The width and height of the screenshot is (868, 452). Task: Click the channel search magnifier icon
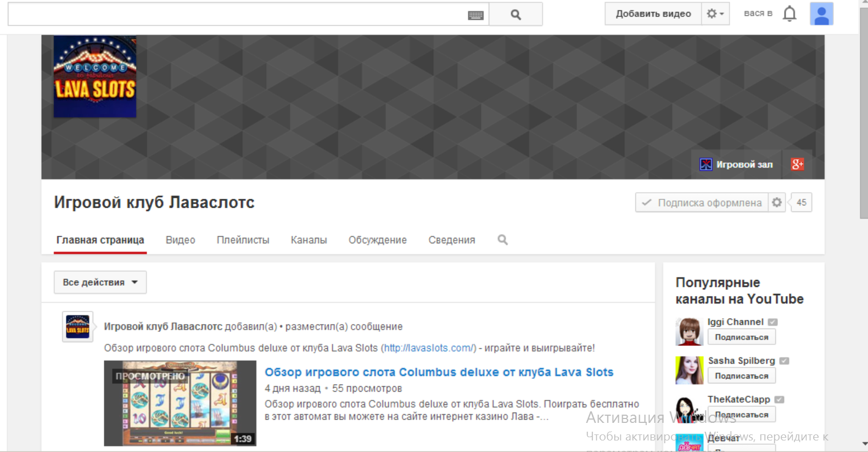[x=502, y=240]
